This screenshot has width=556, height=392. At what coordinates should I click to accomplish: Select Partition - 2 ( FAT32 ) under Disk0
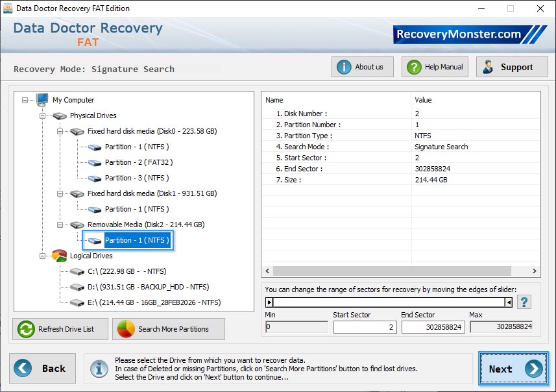[x=137, y=162]
